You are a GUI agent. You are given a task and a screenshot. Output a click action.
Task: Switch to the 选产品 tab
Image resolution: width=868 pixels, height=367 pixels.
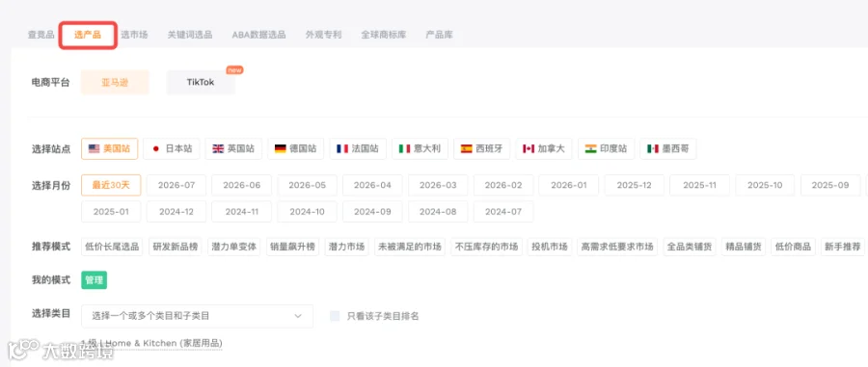88,35
